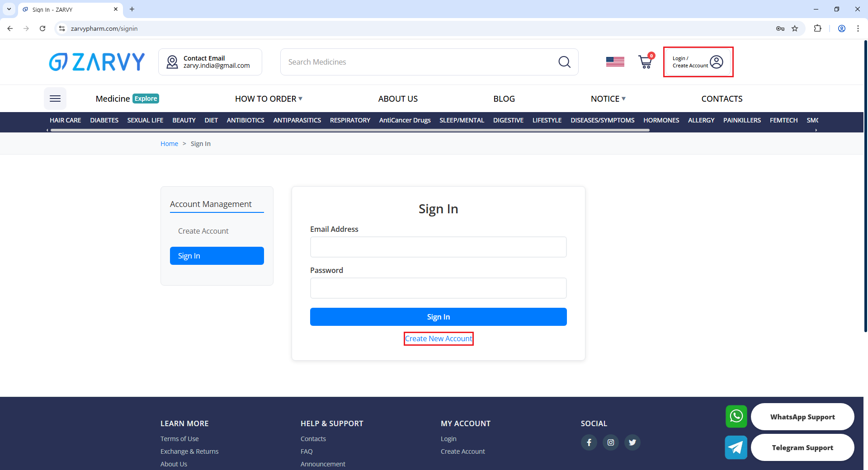Select the ANTIBIOTICS category
This screenshot has height=470, width=868.
[x=245, y=120]
